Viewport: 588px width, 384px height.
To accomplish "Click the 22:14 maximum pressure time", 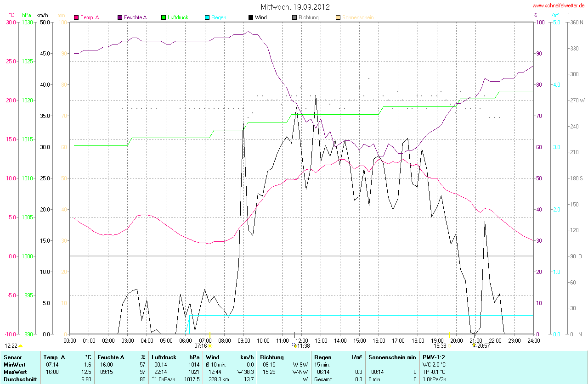I will click(x=161, y=372).
